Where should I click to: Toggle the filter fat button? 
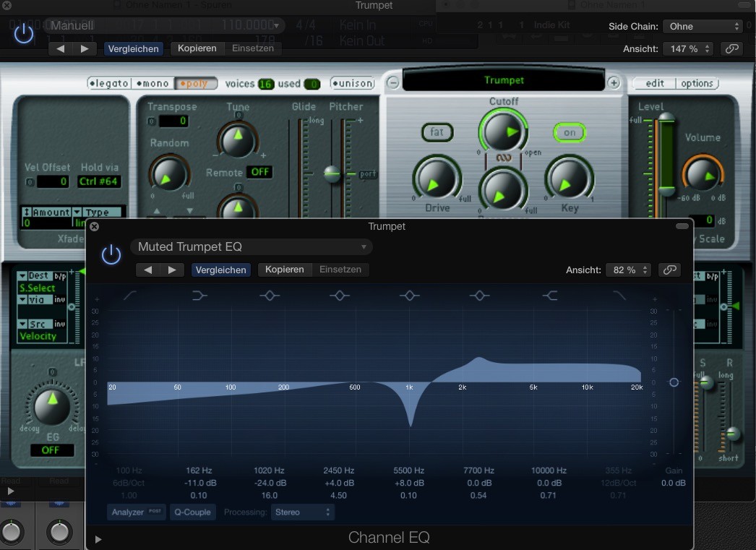pyautogui.click(x=437, y=132)
